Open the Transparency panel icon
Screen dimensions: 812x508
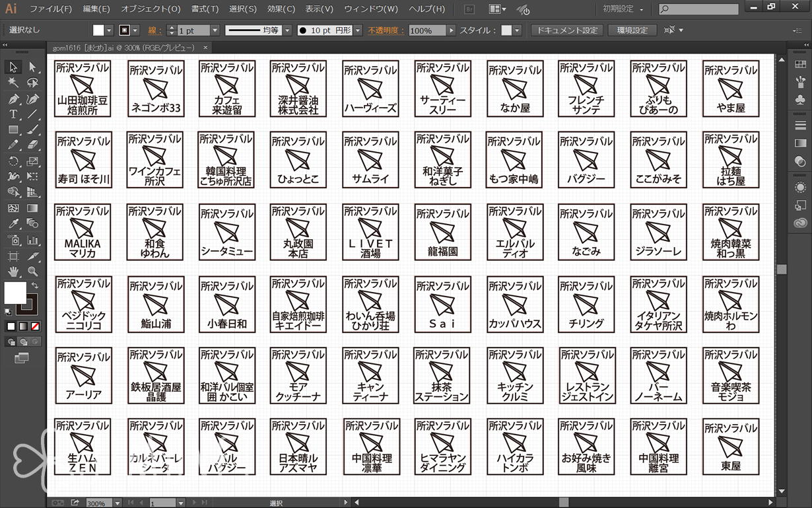(x=800, y=161)
